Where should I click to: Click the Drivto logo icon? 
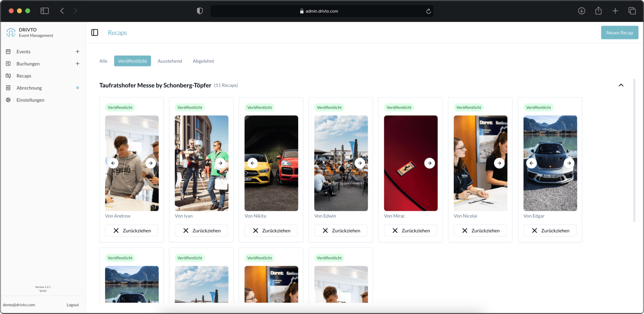click(x=11, y=33)
